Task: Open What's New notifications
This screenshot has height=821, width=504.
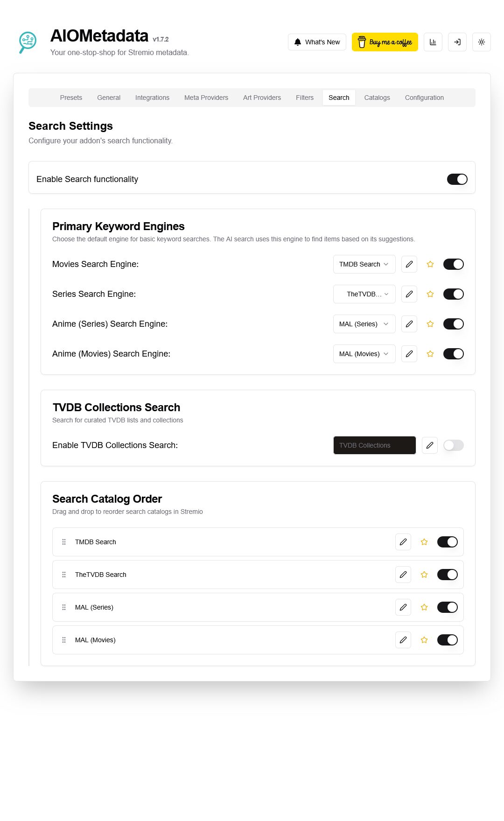Action: (317, 42)
